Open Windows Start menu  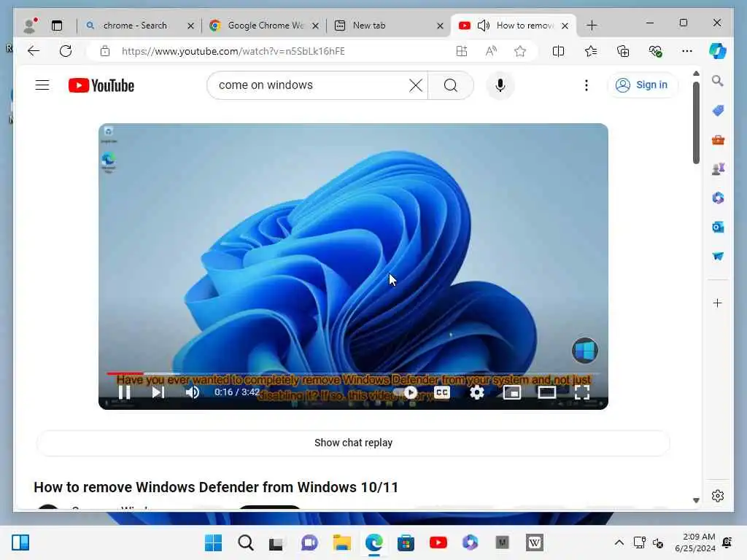tap(213, 542)
